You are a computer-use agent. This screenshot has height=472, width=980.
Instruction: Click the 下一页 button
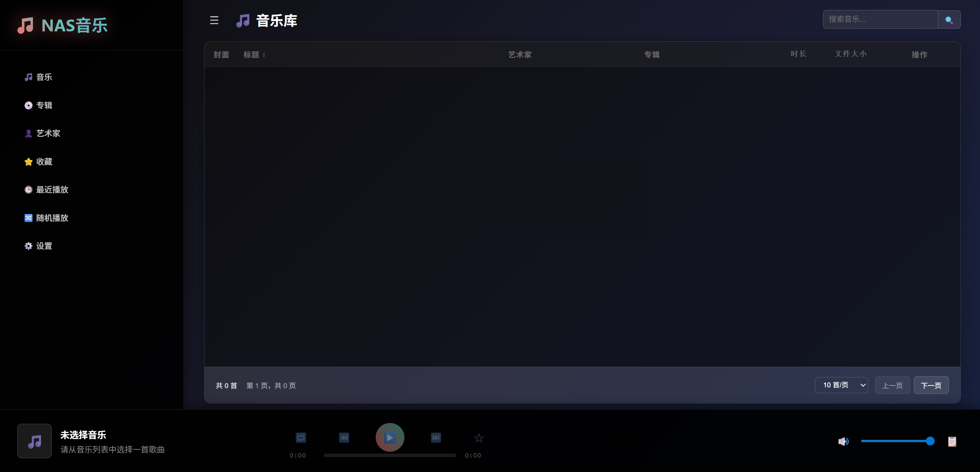coord(931,385)
